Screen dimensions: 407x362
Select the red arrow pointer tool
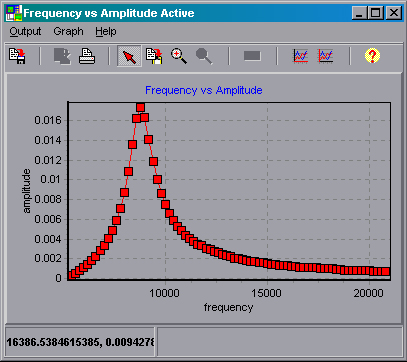tap(129, 56)
